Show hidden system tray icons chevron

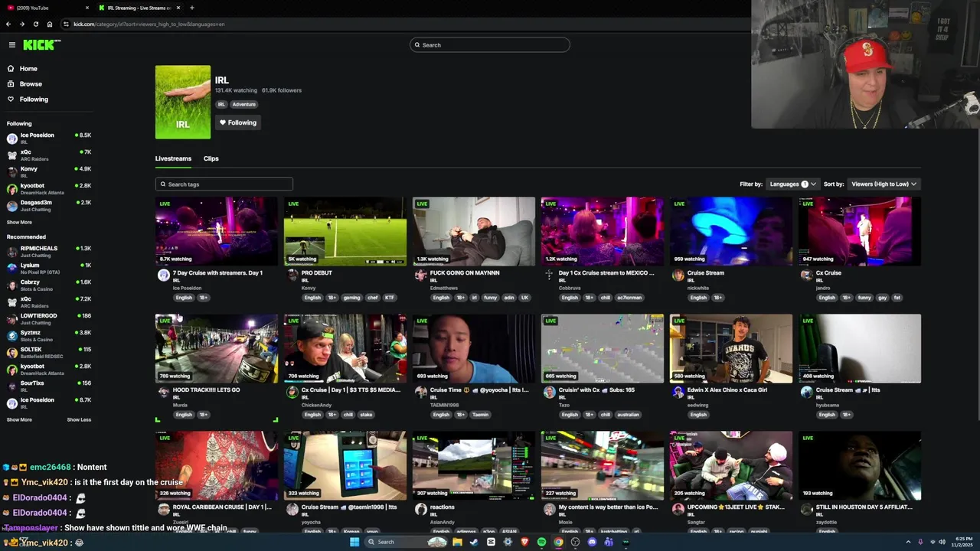[x=908, y=542]
